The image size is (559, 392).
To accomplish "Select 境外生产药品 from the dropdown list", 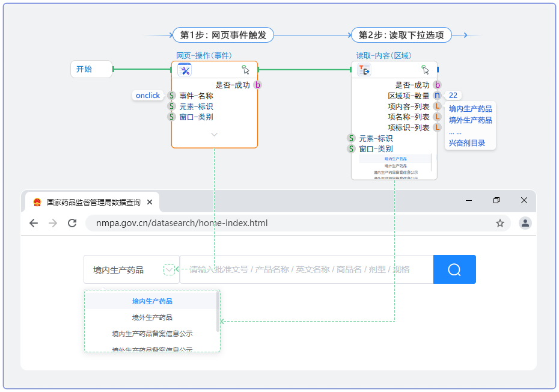I will point(151,317).
